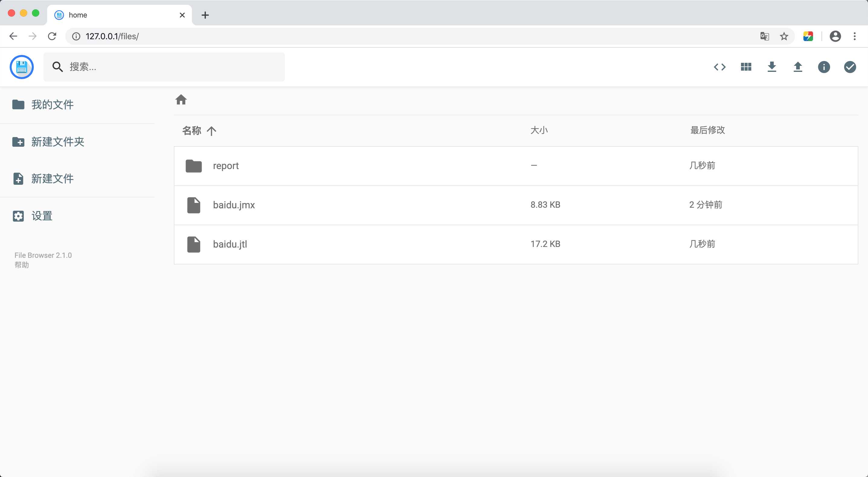The height and width of the screenshot is (477, 868).
Task: Open the info details icon
Action: (824, 67)
